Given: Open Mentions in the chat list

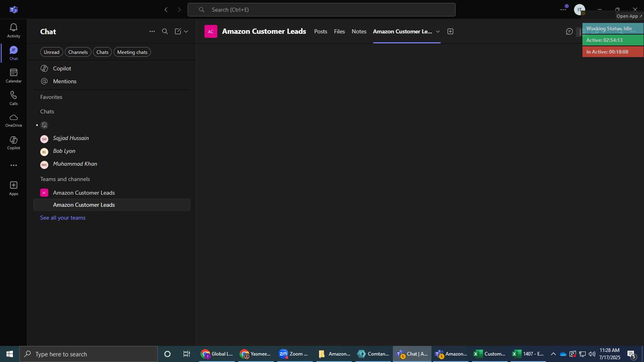Looking at the screenshot, I should [112, 81].
